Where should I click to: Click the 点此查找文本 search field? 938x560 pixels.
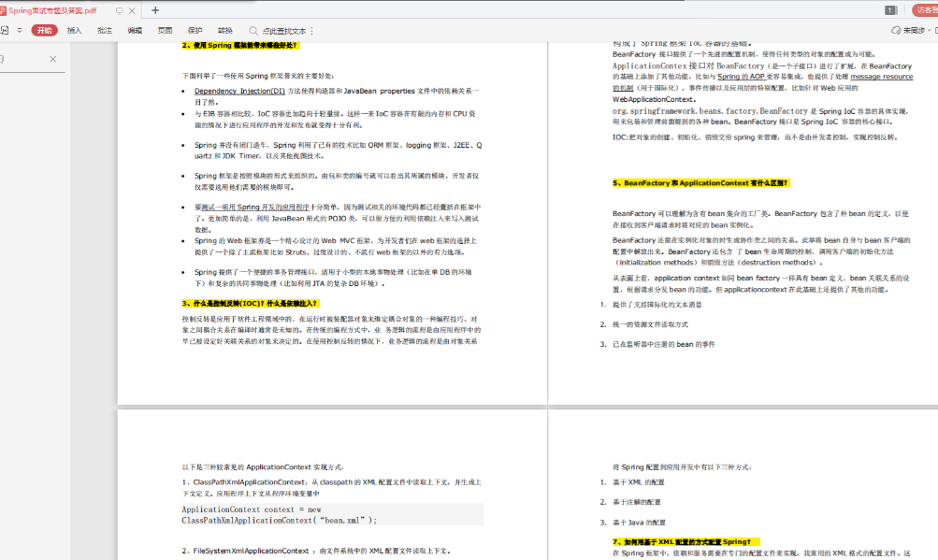[284, 31]
